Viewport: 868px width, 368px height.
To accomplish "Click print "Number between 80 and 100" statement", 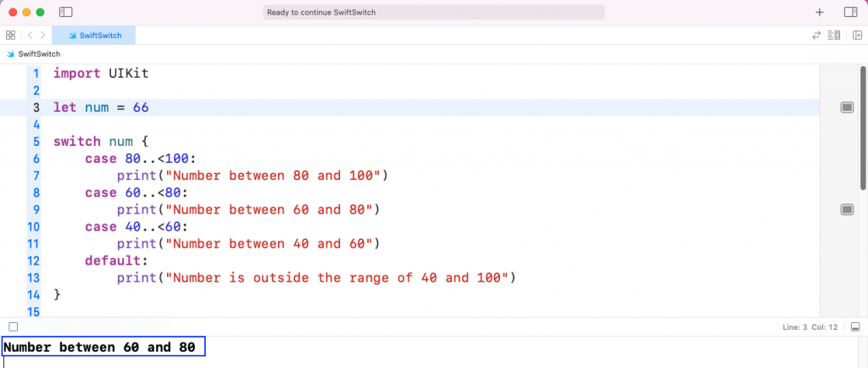I will pos(253,176).
